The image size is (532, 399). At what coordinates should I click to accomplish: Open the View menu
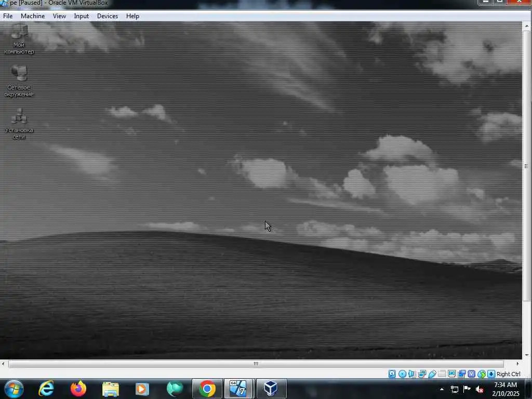59,16
